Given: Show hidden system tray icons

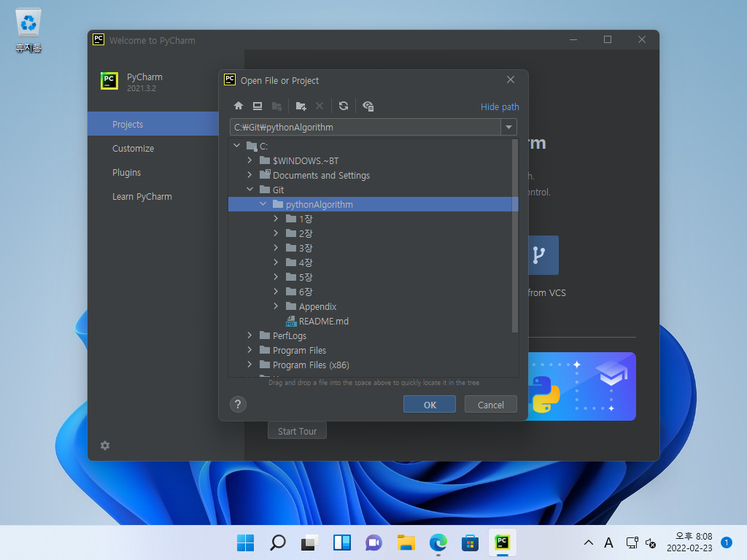Looking at the screenshot, I should pyautogui.click(x=589, y=542).
